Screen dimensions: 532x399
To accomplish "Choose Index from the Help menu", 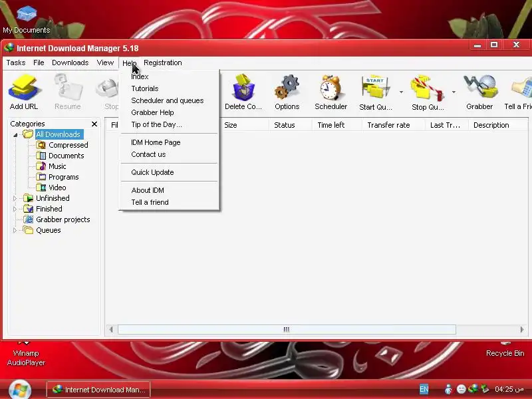I will [x=170, y=76].
